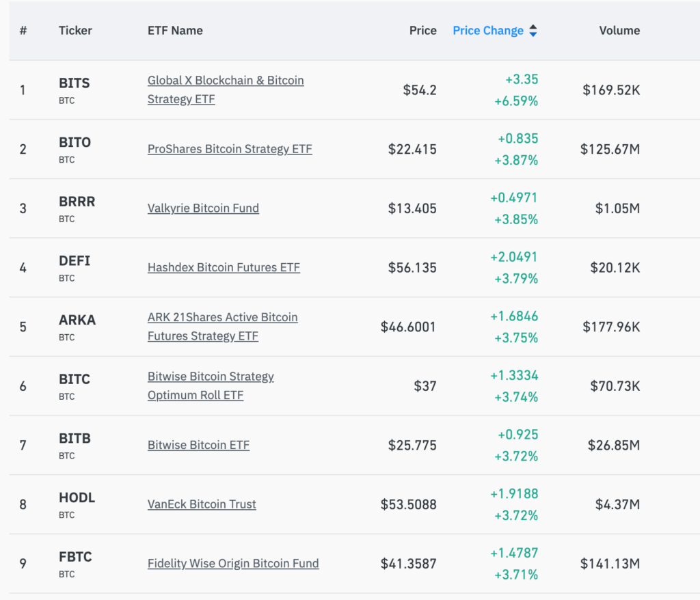Viewport: 700px width, 600px height.
Task: Select the BITO ticker symbol
Action: point(75,143)
